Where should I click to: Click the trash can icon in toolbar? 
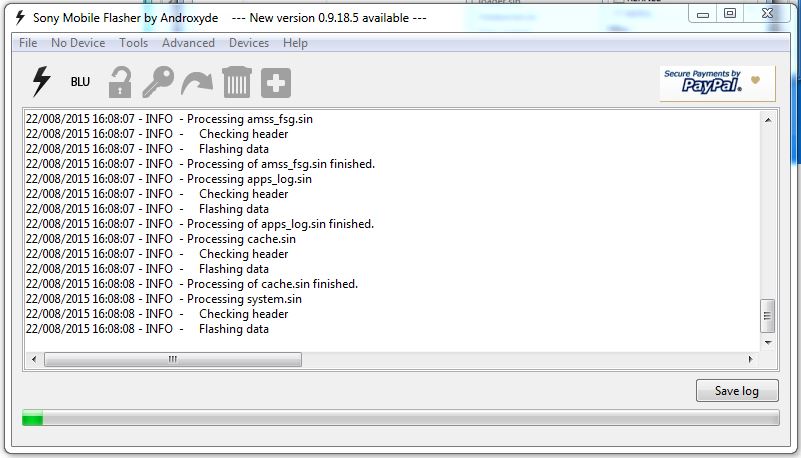(x=237, y=82)
